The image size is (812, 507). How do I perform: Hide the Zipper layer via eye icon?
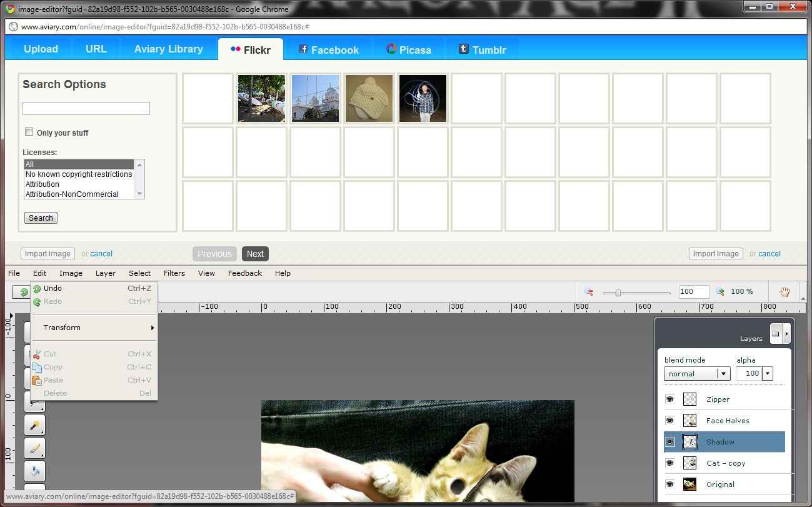click(x=669, y=399)
